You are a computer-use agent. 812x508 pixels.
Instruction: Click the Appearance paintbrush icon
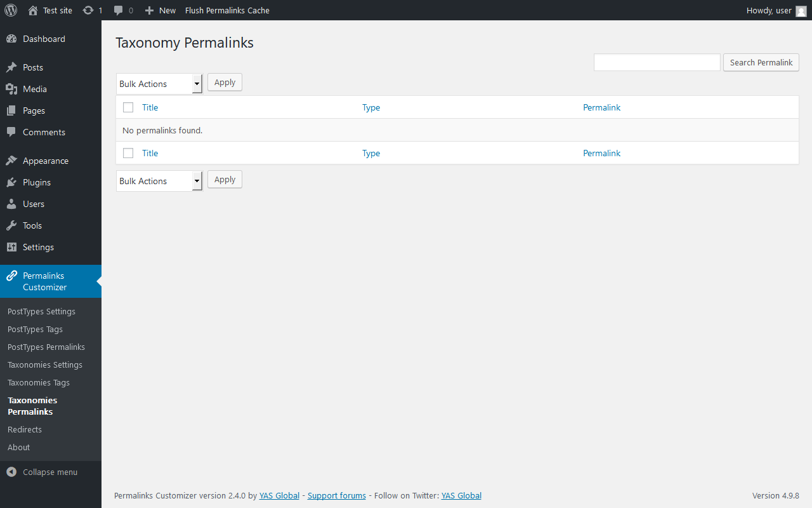tap(11, 161)
